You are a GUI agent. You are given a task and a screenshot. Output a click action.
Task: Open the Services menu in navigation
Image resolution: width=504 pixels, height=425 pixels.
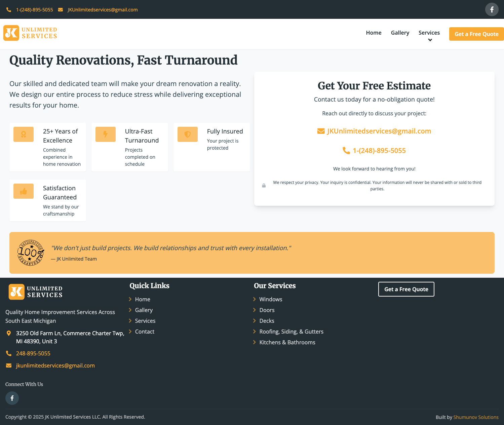tap(429, 33)
